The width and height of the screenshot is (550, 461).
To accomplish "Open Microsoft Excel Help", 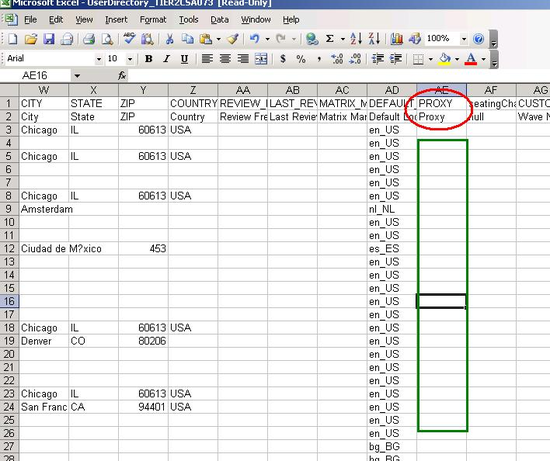I will (478, 39).
